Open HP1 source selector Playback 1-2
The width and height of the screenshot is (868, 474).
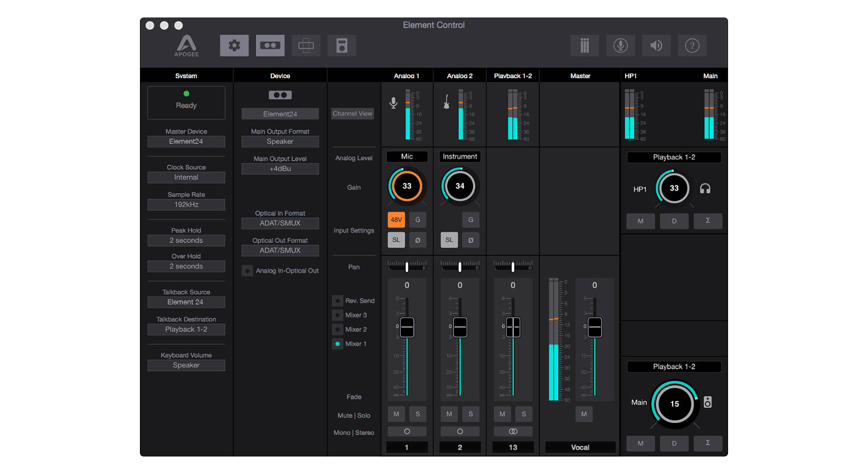[x=674, y=157]
